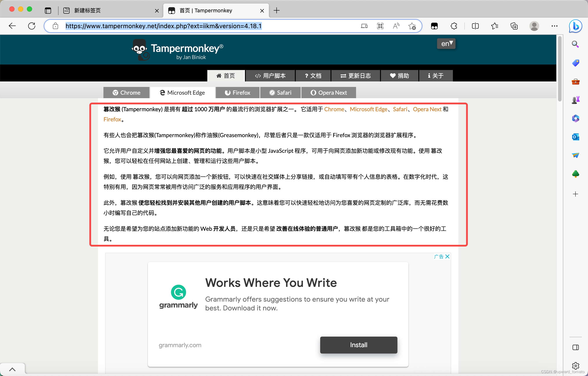The width and height of the screenshot is (588, 376).
Task: Open the user profile avatar
Action: point(534,26)
